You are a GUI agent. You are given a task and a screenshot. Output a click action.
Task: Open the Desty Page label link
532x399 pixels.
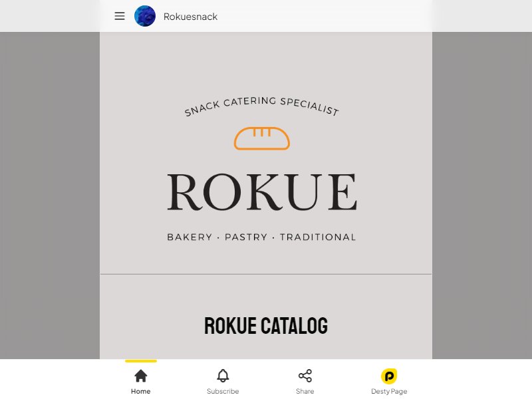tap(389, 391)
